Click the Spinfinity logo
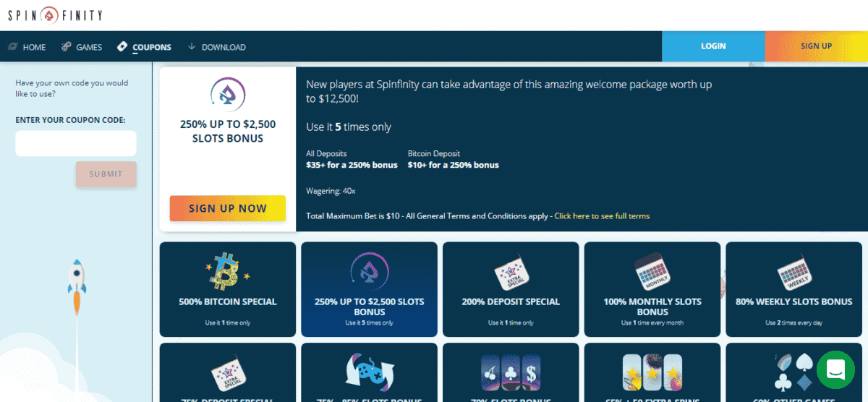Viewport: 868px width, 402px height. [55, 15]
